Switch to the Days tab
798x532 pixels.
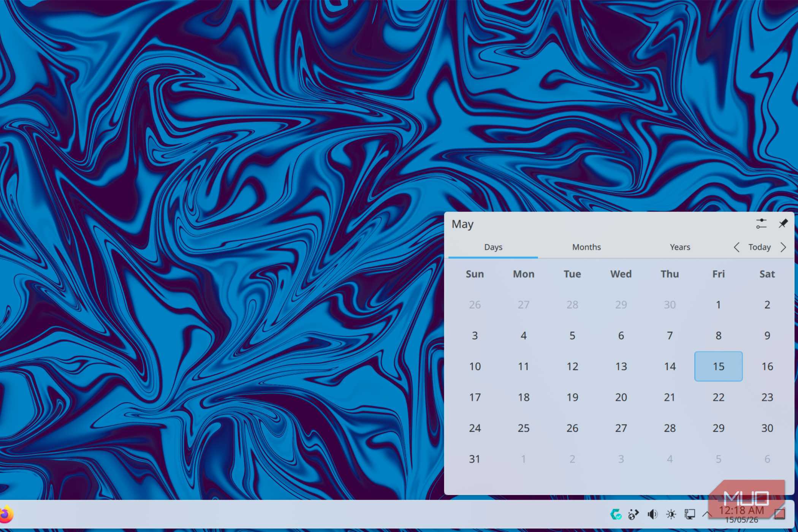click(493, 247)
